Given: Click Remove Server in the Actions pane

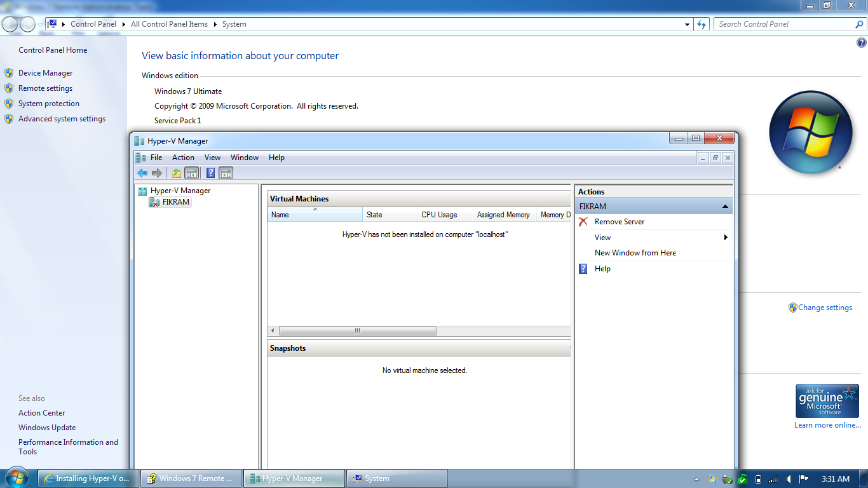Looking at the screenshot, I should (620, 222).
